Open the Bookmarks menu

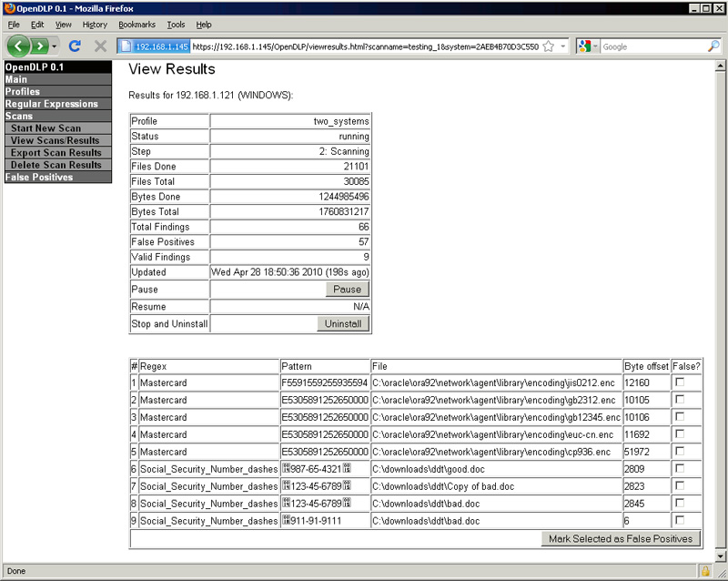136,25
